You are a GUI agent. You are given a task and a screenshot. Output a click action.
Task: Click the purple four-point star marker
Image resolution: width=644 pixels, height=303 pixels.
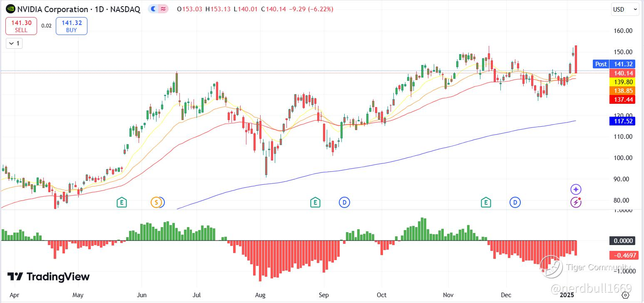[x=576, y=190]
